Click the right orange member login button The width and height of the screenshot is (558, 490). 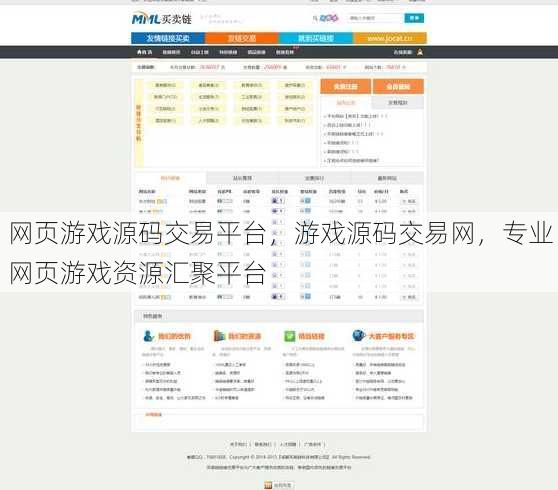398,86
